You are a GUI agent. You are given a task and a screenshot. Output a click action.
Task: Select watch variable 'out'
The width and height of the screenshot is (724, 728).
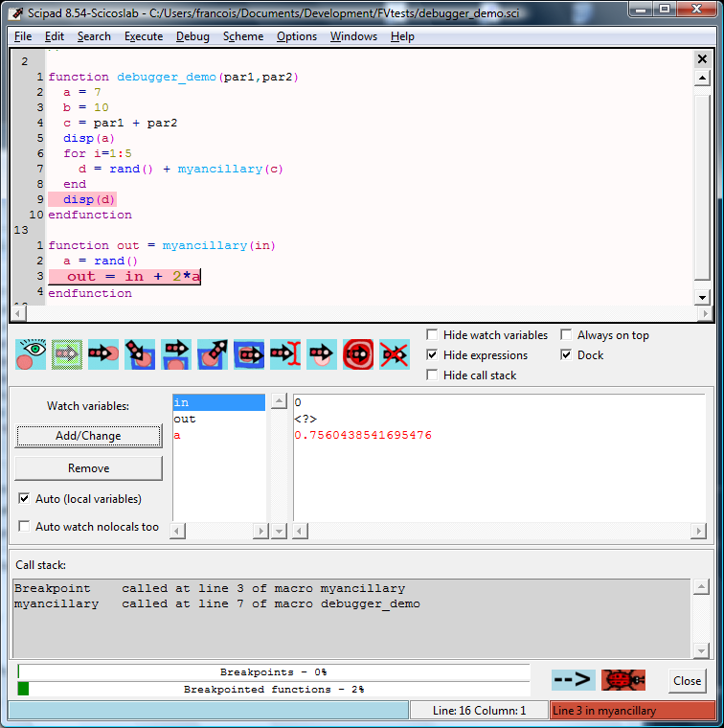[x=218, y=419]
